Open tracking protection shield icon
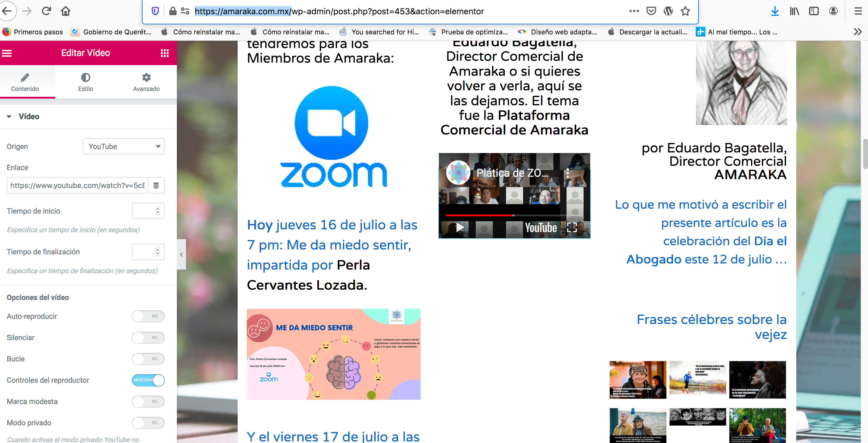Image resolution: width=868 pixels, height=443 pixels. [x=155, y=11]
